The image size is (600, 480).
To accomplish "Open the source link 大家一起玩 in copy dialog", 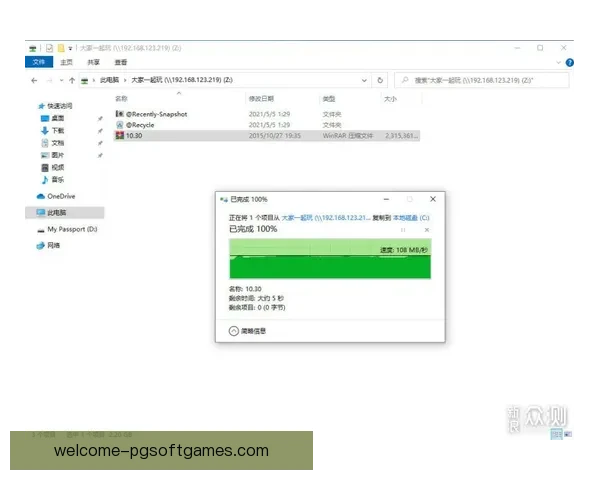I will click(x=326, y=218).
